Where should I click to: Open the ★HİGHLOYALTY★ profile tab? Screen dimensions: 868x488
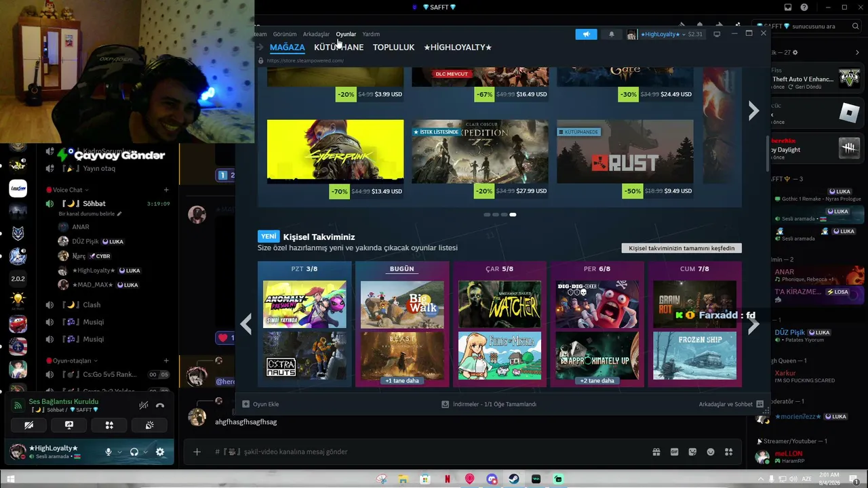point(458,47)
